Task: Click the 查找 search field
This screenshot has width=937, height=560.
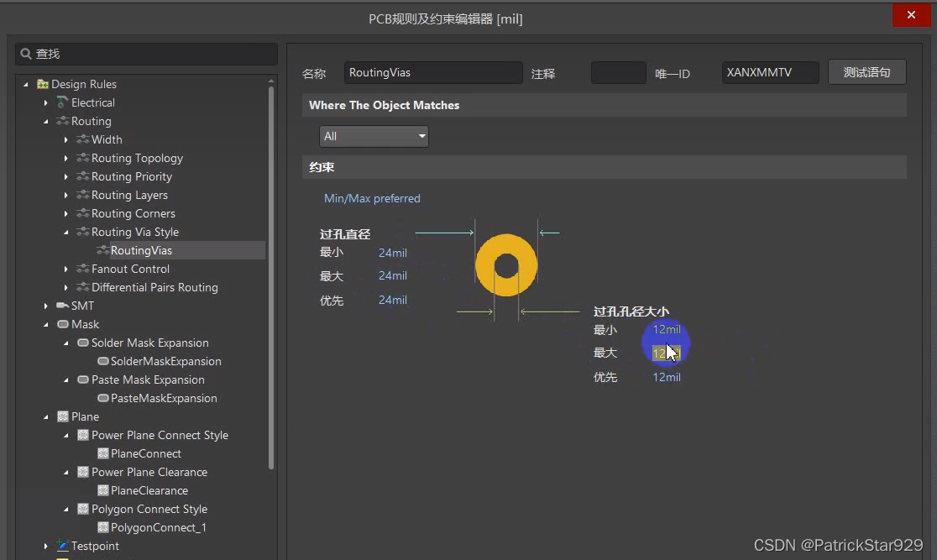Action: click(x=146, y=54)
